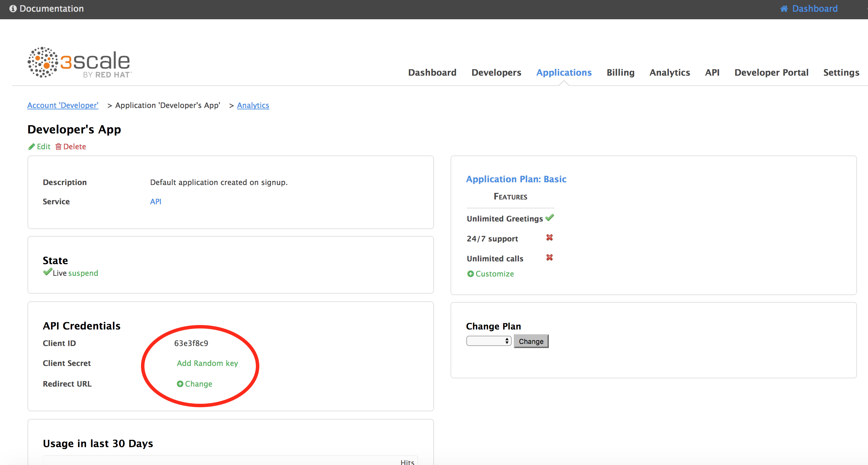
Task: Click the 3scale by Red Hat logo
Action: coord(79,63)
